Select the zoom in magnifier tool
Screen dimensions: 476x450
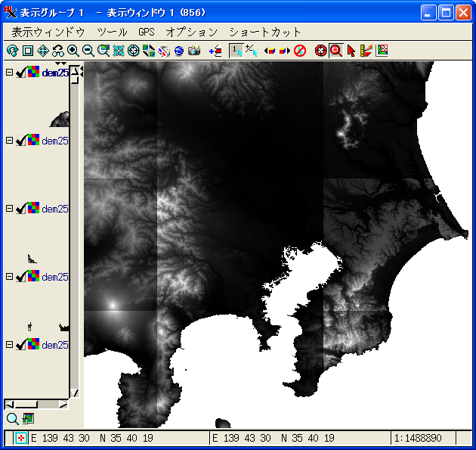coord(73,51)
